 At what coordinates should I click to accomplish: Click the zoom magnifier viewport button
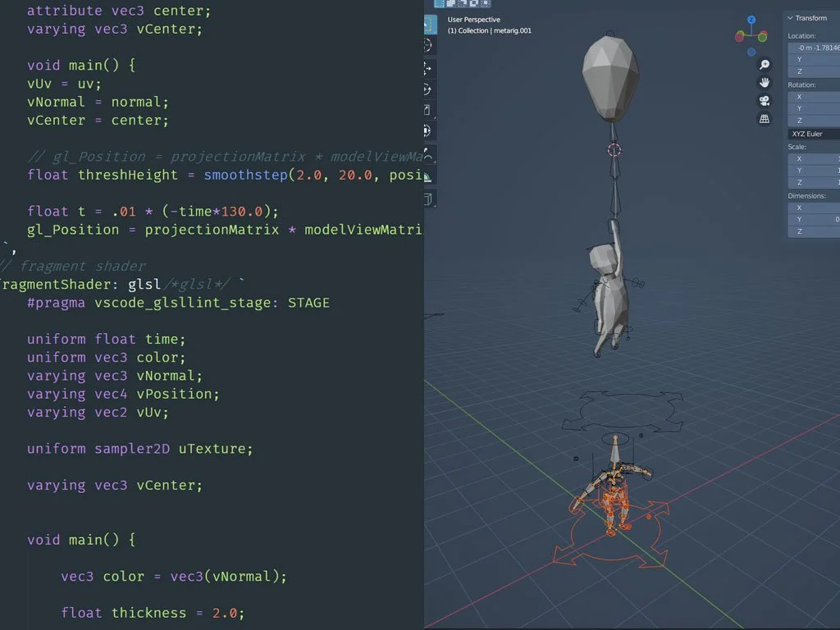click(765, 64)
